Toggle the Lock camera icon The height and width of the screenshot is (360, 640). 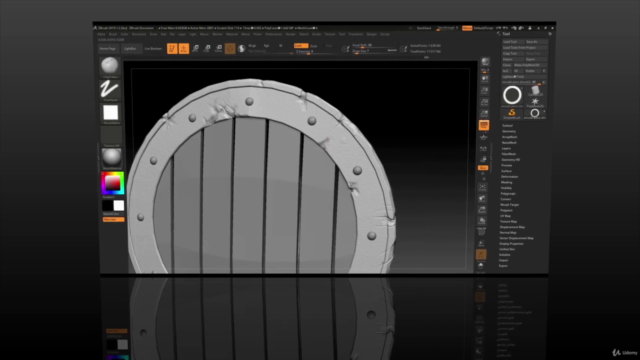coord(483,160)
